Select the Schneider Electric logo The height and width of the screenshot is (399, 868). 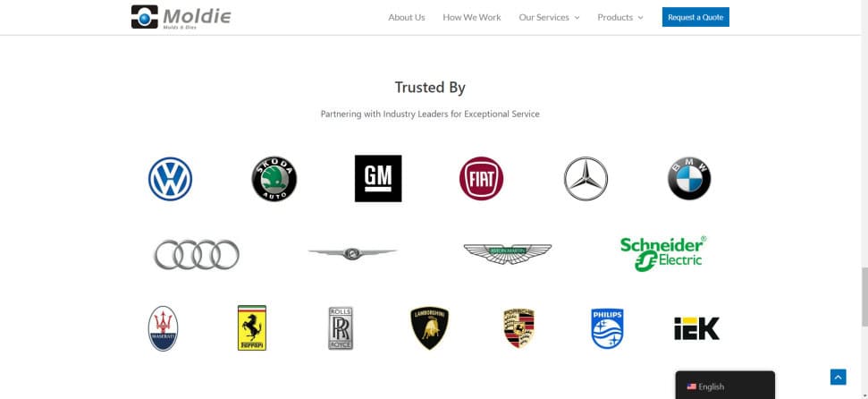point(663,254)
